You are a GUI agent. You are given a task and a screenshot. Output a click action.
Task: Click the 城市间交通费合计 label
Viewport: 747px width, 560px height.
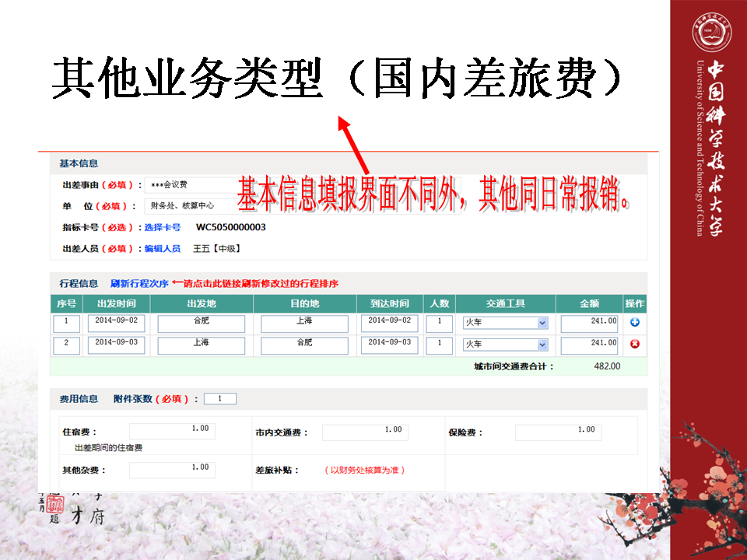pyautogui.click(x=514, y=366)
